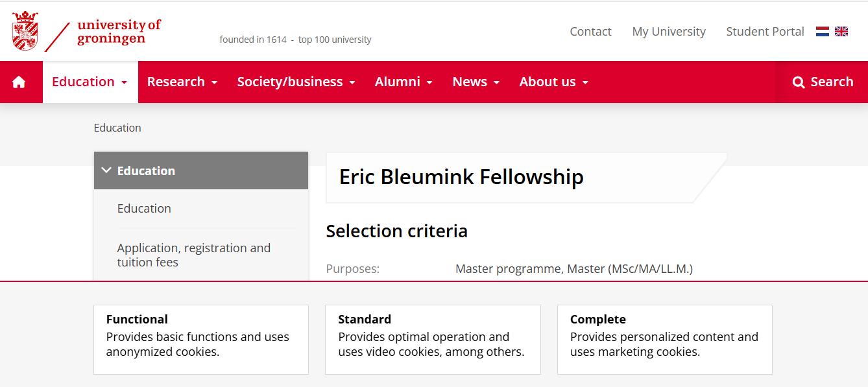
Task: Expand the About us menu
Action: point(553,82)
